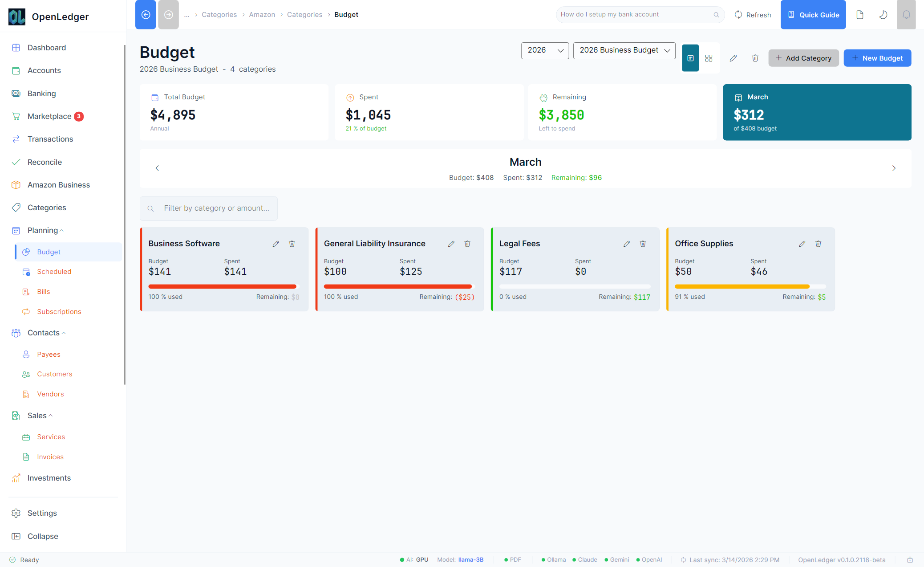924x567 pixels.
Task: Click the back navigation arrow button
Action: point(146,15)
